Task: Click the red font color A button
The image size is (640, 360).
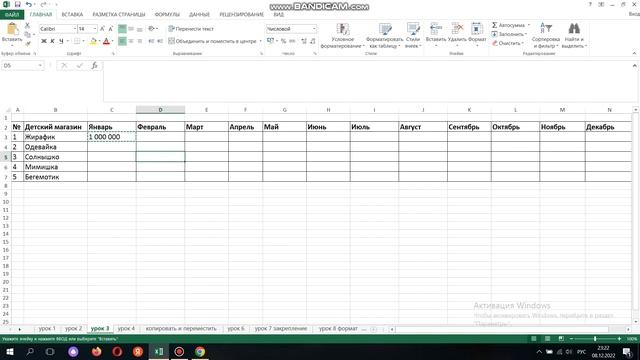Action: click(x=107, y=41)
